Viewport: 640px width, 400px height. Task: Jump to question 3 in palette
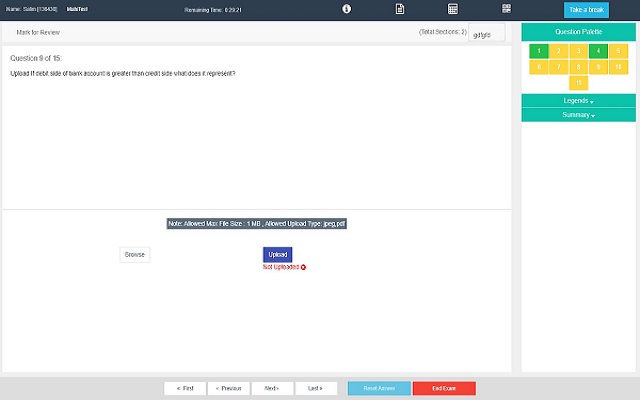pyautogui.click(x=578, y=51)
